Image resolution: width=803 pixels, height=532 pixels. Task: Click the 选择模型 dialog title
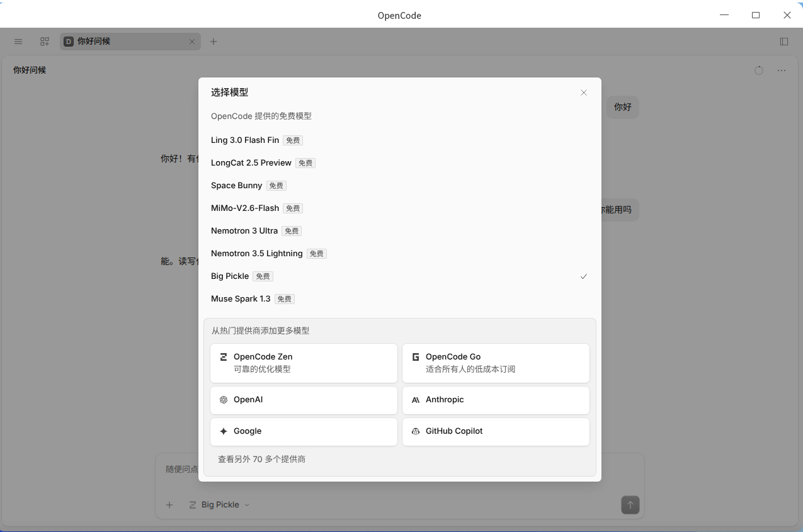229,92
